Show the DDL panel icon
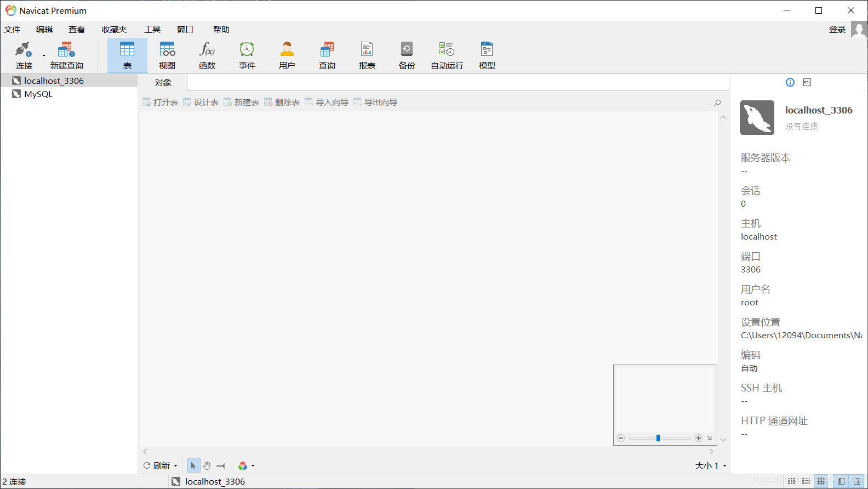The height and width of the screenshot is (489, 868). 807,82
